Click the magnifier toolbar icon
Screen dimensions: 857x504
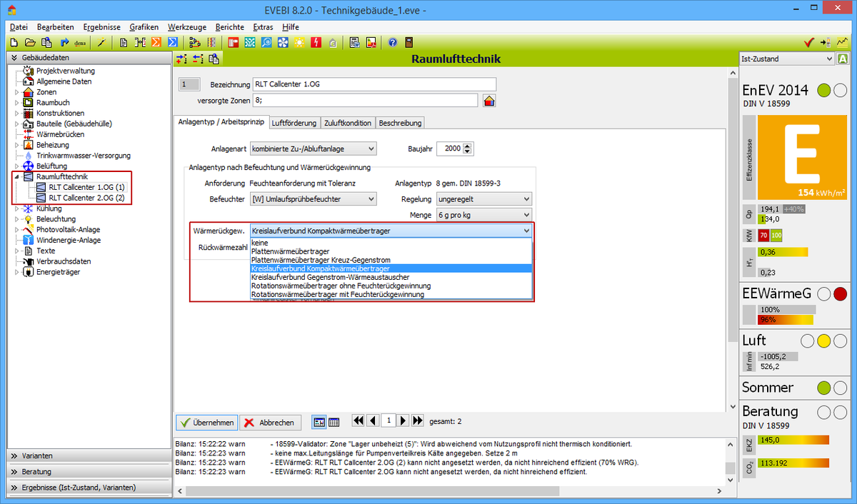(x=266, y=43)
